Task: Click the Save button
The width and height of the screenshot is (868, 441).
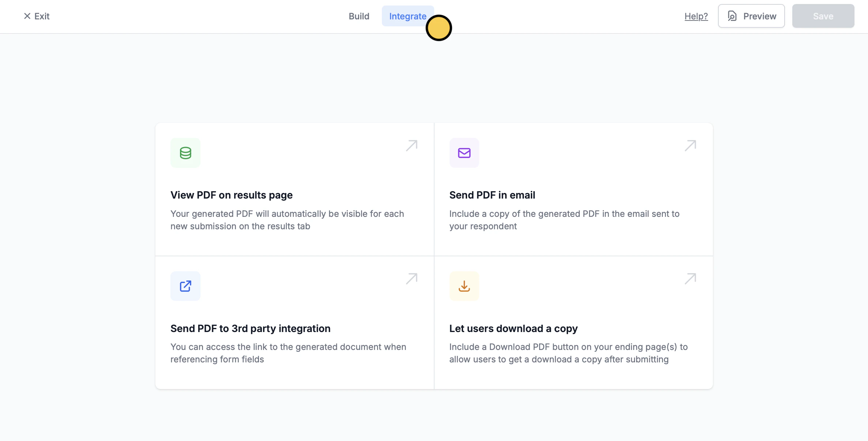Action: point(823,16)
